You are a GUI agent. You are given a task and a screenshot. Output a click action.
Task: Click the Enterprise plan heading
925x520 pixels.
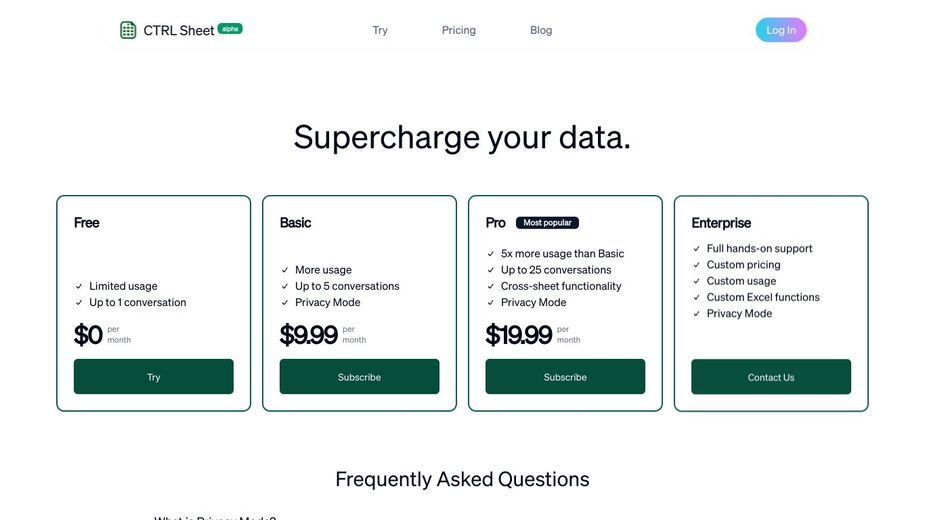coord(721,223)
